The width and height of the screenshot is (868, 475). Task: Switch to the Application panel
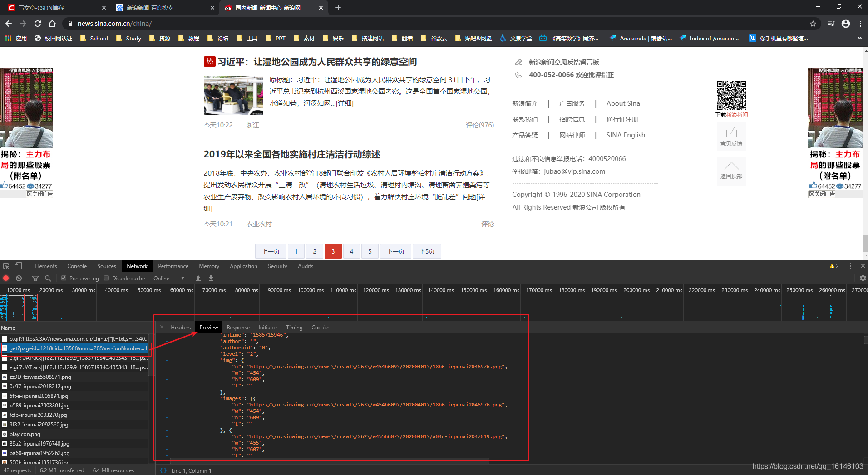coord(243,266)
